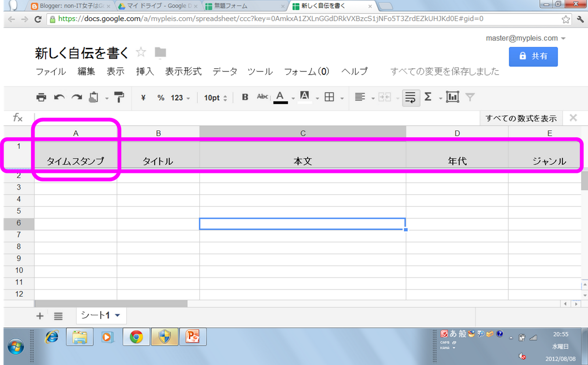This screenshot has width=588, height=365.
Task: Expand text color dropdown arrow
Action: [x=293, y=98]
